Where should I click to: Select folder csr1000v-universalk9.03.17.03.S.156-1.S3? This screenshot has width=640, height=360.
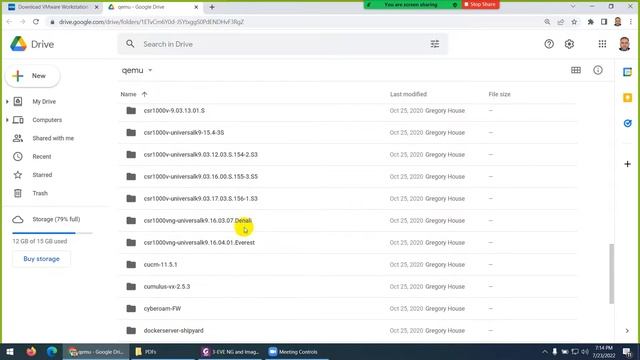pyautogui.click(x=349, y=199)
